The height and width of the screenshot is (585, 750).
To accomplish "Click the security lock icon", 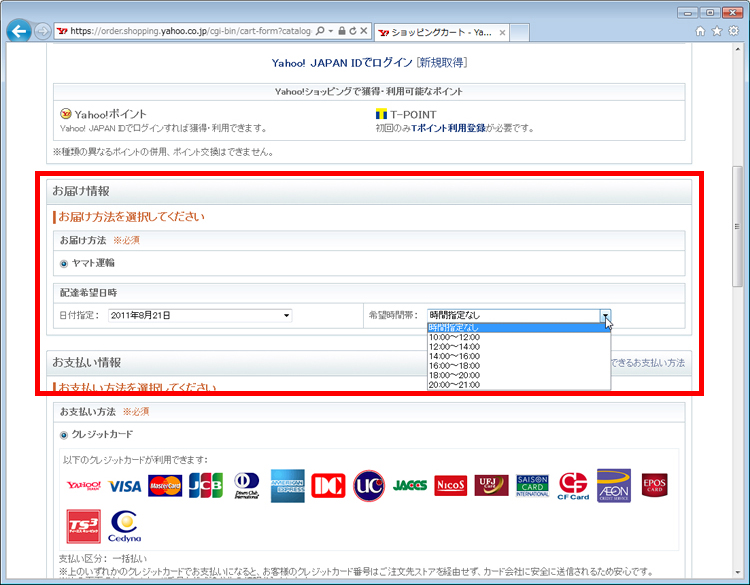I will [x=342, y=31].
